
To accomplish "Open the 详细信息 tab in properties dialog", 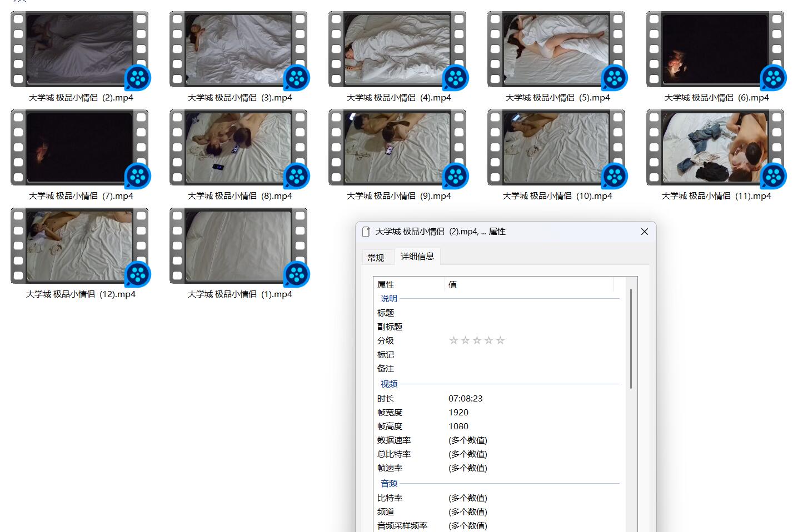I will pyautogui.click(x=417, y=256).
